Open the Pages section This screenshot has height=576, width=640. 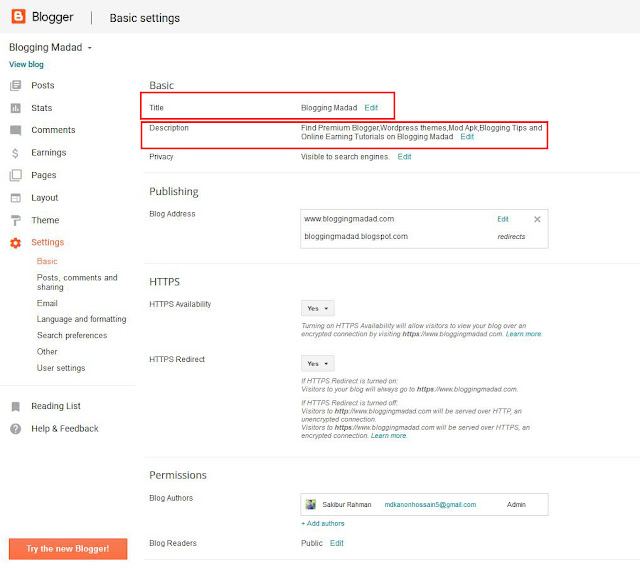[44, 175]
